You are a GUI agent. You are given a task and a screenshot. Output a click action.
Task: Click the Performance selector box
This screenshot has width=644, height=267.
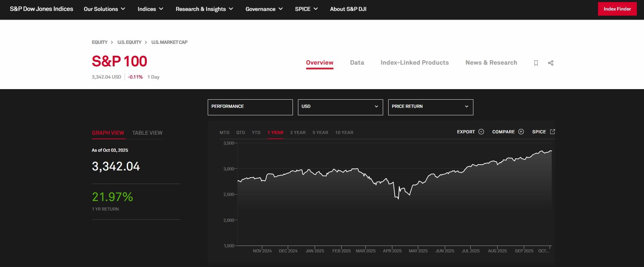click(250, 107)
